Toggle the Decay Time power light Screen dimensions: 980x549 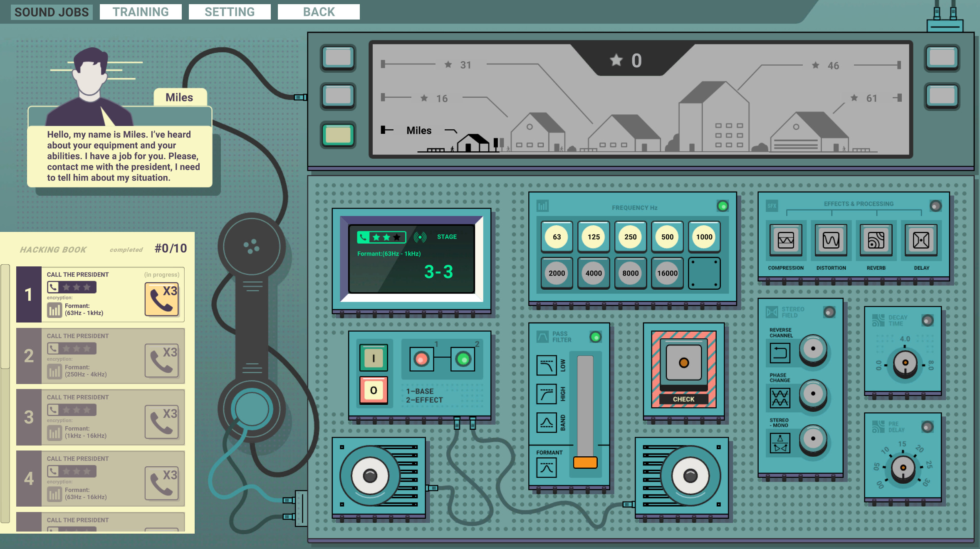(927, 320)
